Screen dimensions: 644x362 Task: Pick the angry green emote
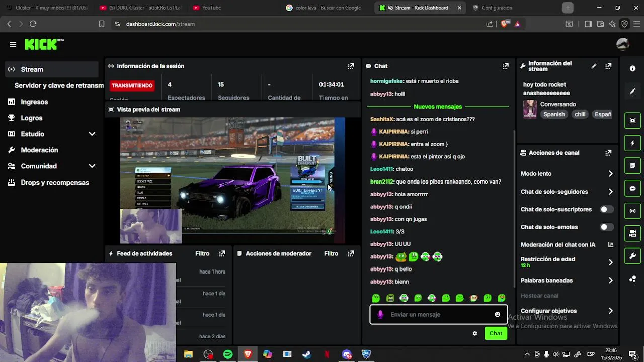point(390,298)
